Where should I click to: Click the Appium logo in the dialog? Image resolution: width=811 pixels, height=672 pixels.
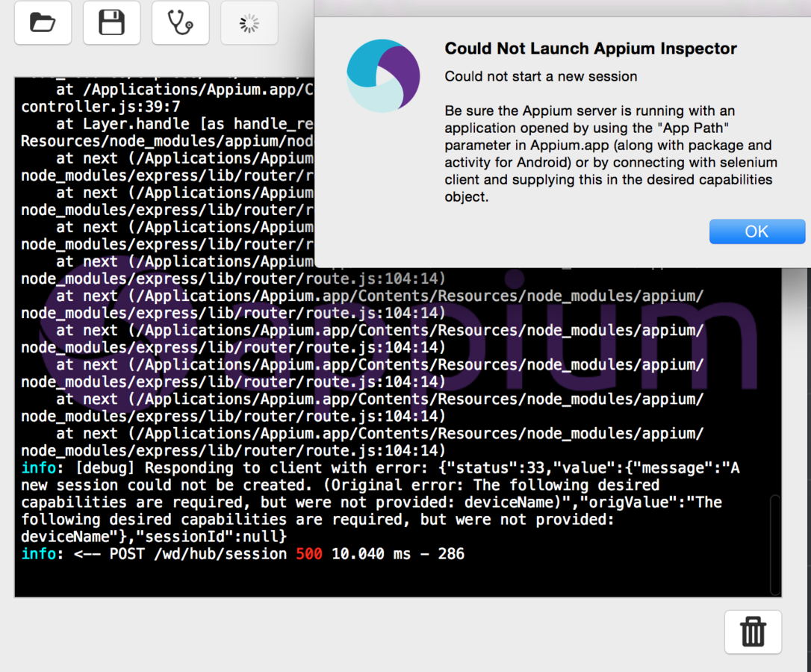click(383, 76)
